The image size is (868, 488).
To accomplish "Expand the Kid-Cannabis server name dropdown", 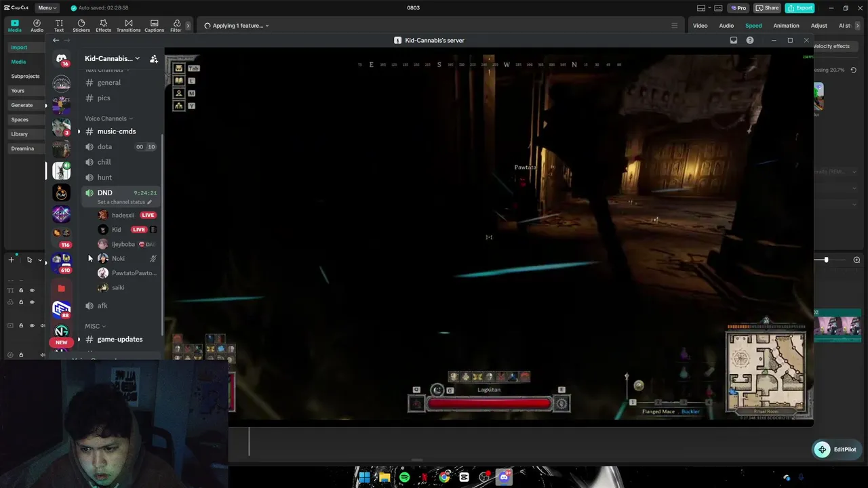I will click(137, 59).
